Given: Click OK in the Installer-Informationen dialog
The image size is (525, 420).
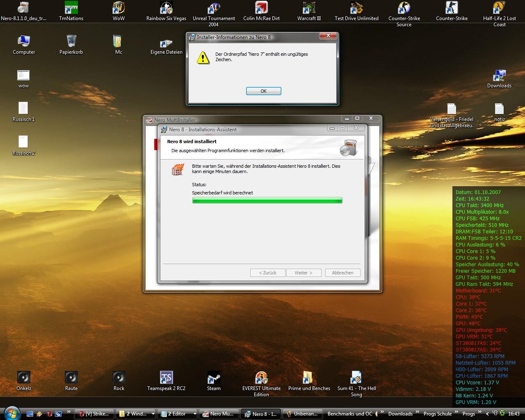Looking at the screenshot, I should (x=263, y=91).
